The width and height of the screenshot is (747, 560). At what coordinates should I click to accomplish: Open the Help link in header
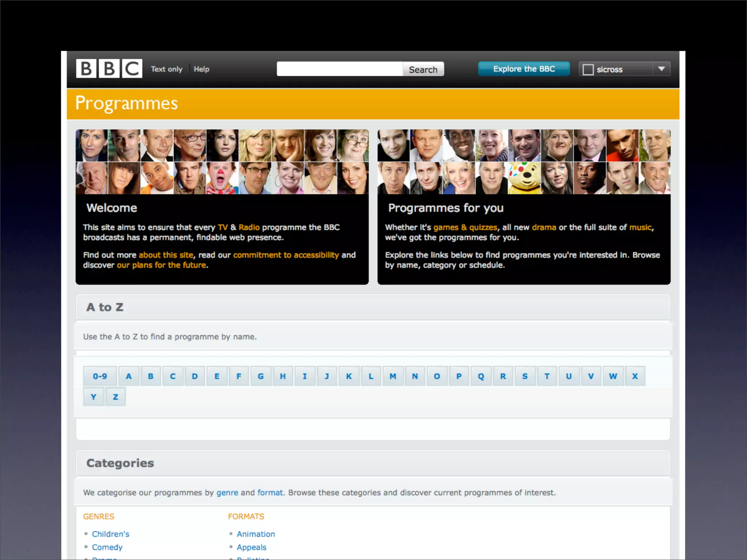pos(201,69)
